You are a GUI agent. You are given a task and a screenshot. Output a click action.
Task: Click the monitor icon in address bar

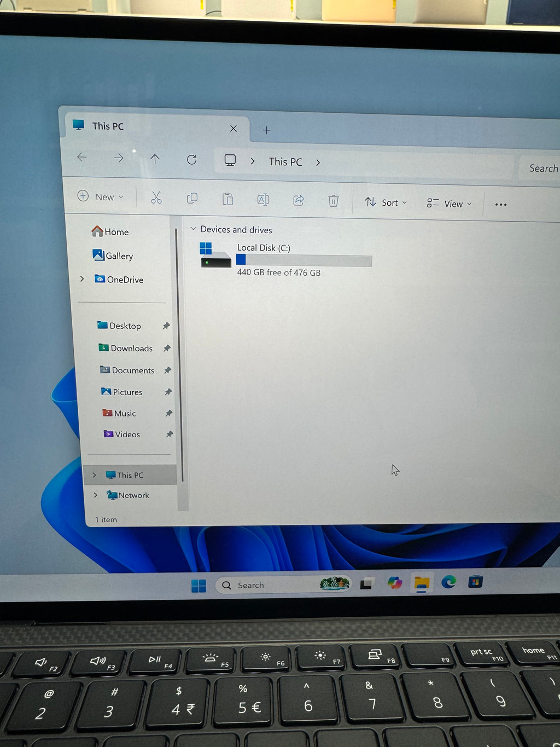[x=230, y=160]
